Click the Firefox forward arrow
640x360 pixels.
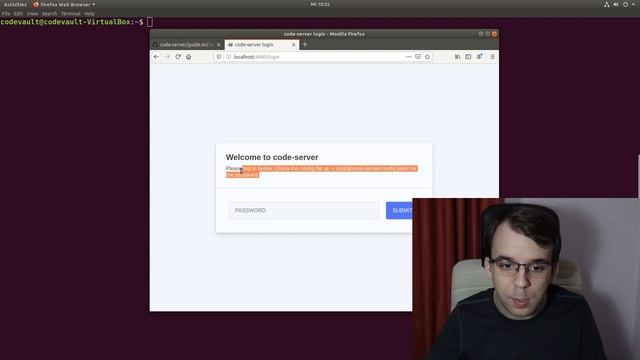[x=167, y=57]
